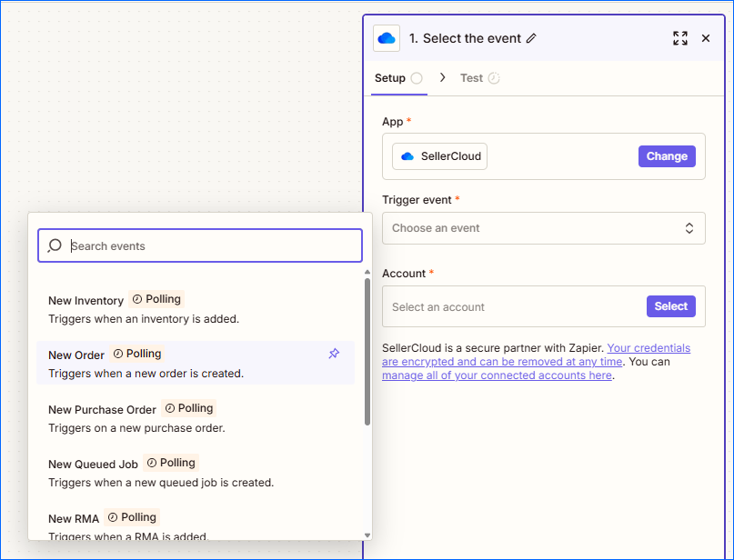Focus the Search events input field
This screenshot has width=734, height=560.
pos(209,245)
